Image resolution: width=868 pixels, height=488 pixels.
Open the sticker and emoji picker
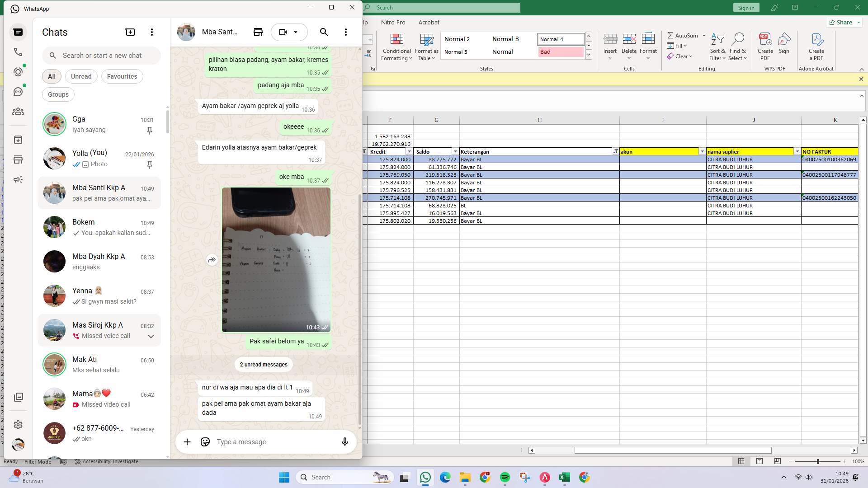pos(205,442)
